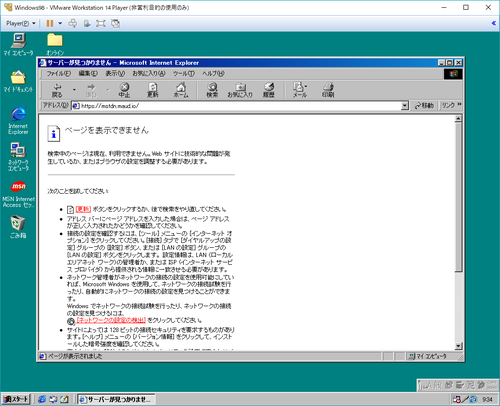
Task: Click the page scrollbar up arrow
Action: [459, 119]
